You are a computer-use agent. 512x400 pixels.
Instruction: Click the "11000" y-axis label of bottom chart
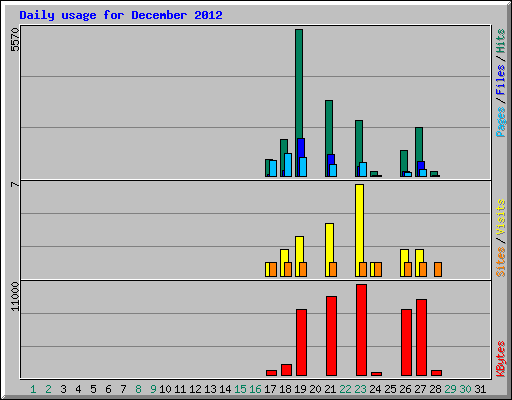[15, 297]
